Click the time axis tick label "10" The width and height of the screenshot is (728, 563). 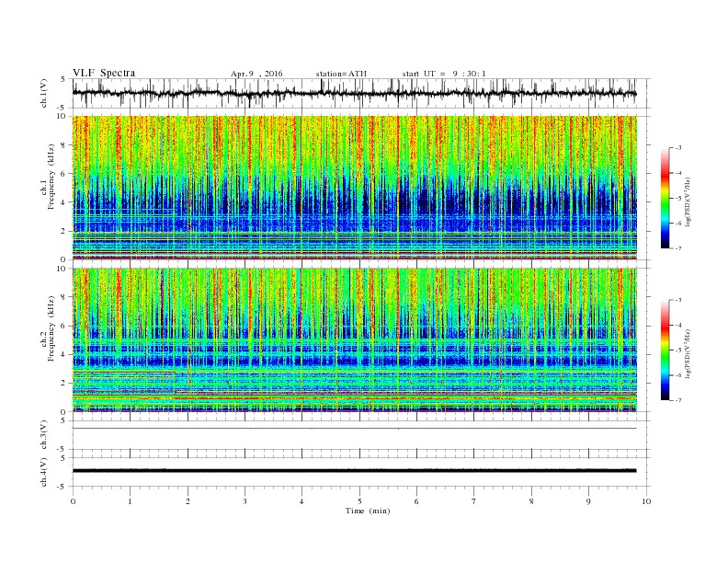pos(646,501)
